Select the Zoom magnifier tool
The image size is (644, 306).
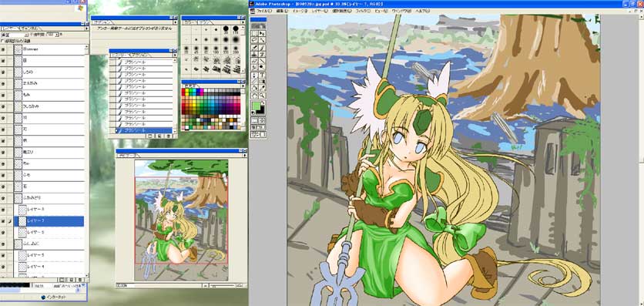point(263,96)
